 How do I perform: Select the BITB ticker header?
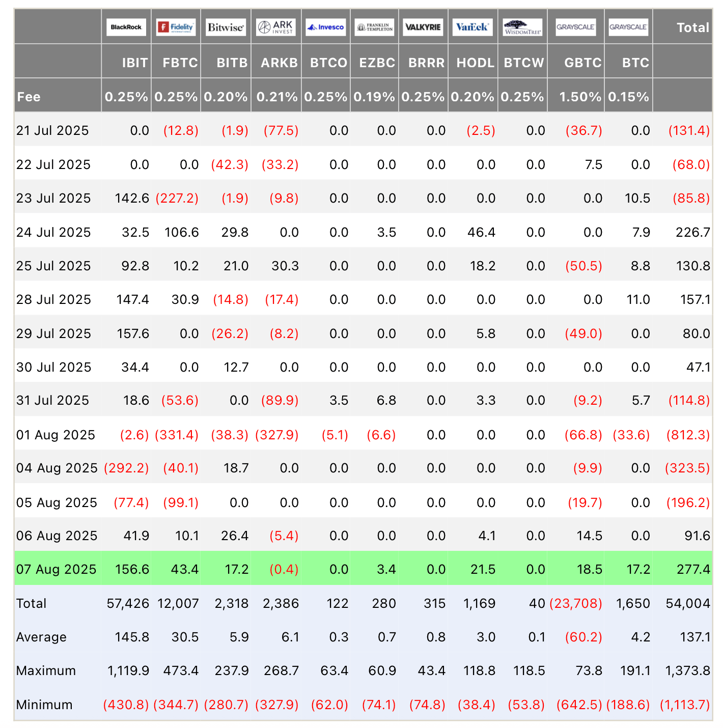click(x=232, y=63)
